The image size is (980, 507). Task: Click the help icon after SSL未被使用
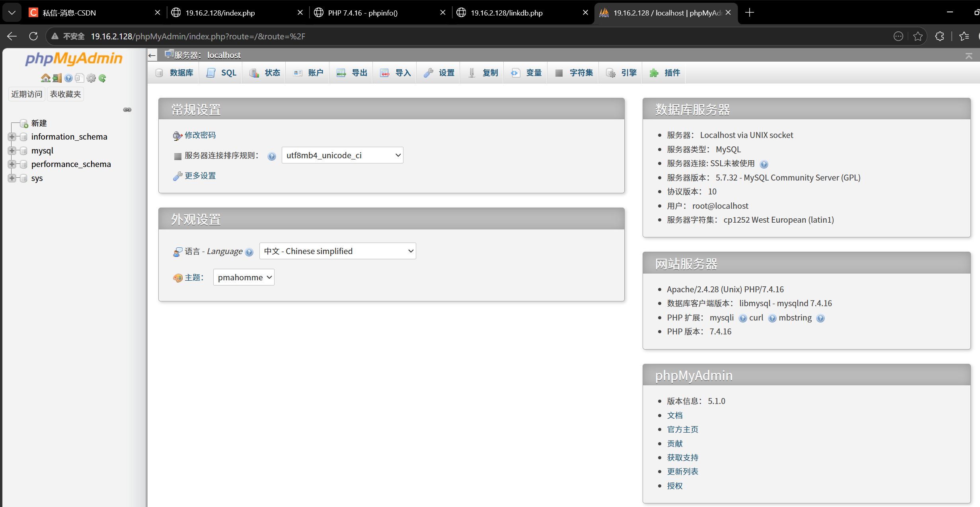(764, 164)
